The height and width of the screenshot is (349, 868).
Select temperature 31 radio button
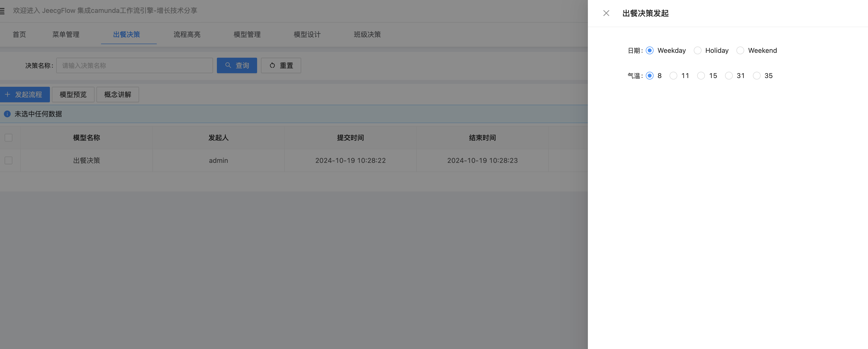(728, 76)
